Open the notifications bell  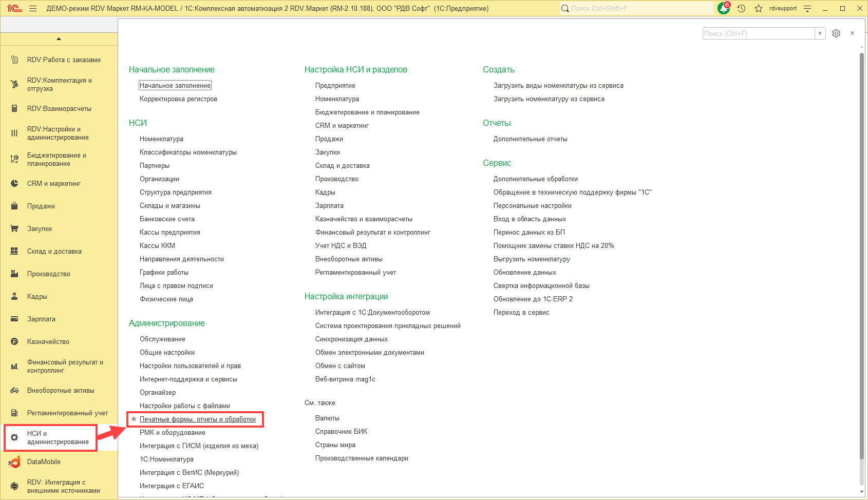(x=724, y=8)
